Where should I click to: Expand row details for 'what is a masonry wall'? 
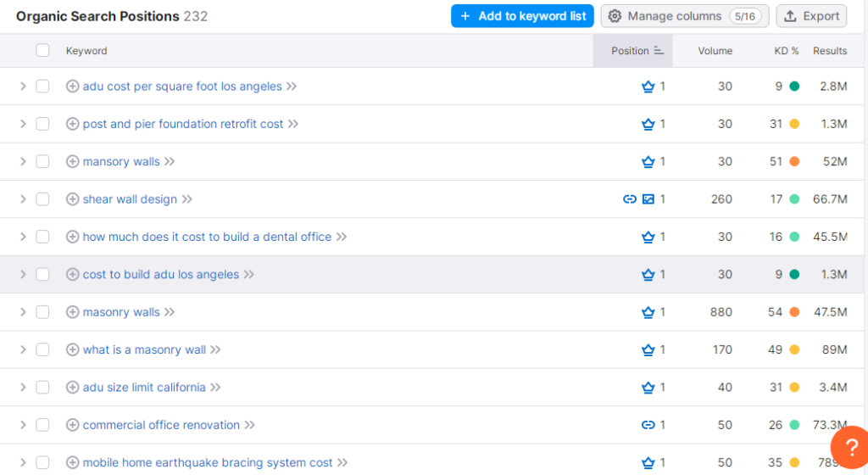point(23,349)
